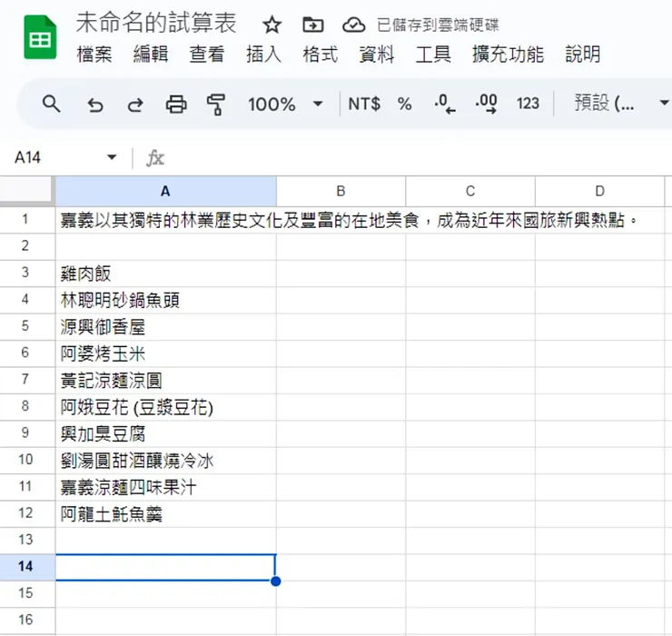This screenshot has height=636, width=672.
Task: Select cell containing 劉湯圓甜酒釀燒冷冰
Action: coord(166,461)
